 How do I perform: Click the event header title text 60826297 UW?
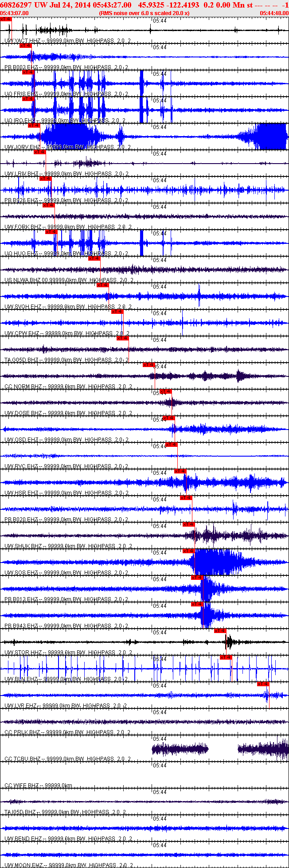tap(23, 4)
